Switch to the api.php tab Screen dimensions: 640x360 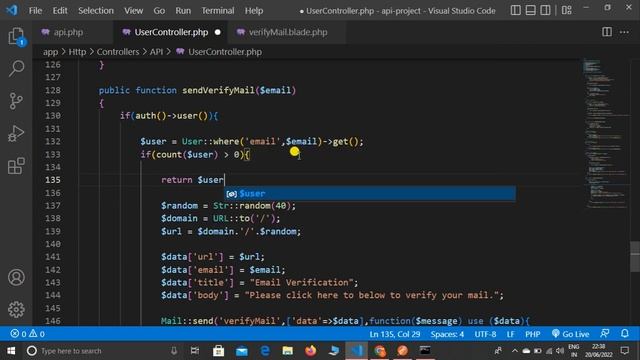(x=68, y=32)
